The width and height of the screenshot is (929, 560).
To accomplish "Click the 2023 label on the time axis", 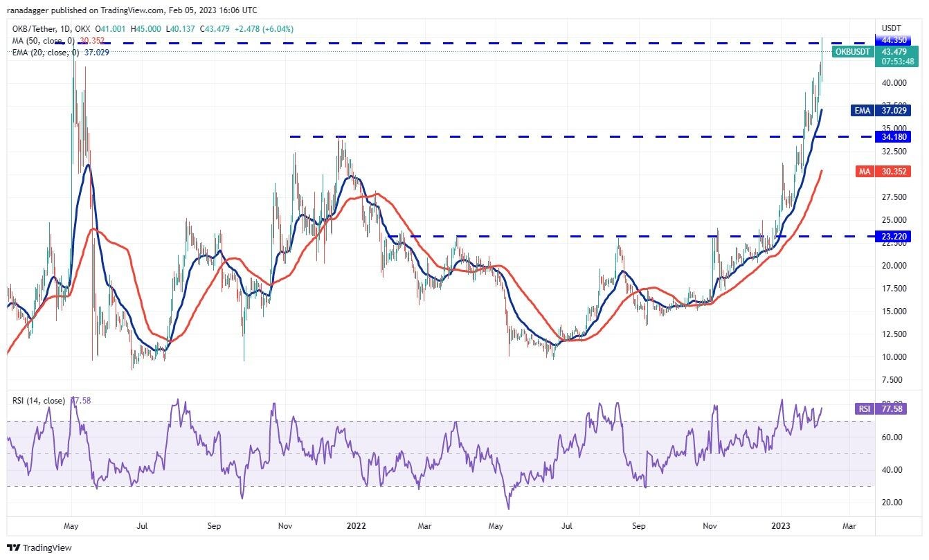I will [x=782, y=527].
